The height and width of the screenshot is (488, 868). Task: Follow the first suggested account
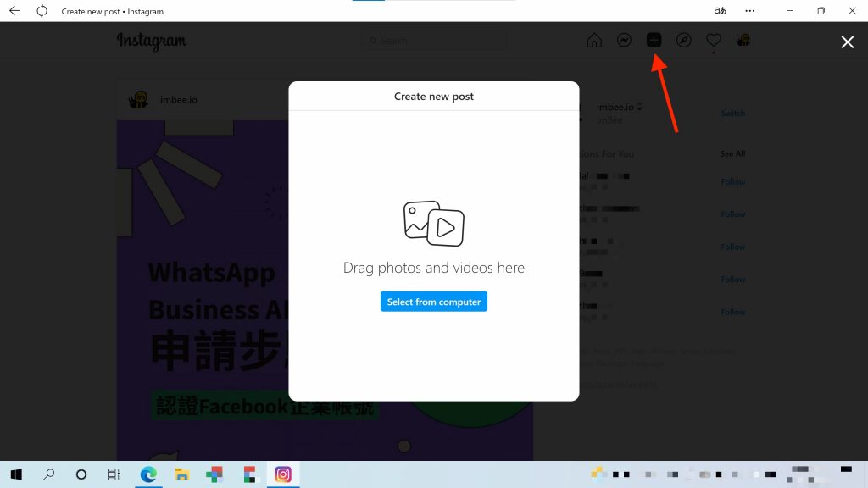click(732, 181)
